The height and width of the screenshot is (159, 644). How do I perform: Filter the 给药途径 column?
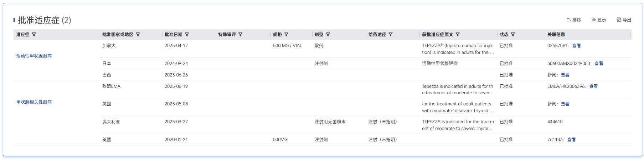pos(390,35)
